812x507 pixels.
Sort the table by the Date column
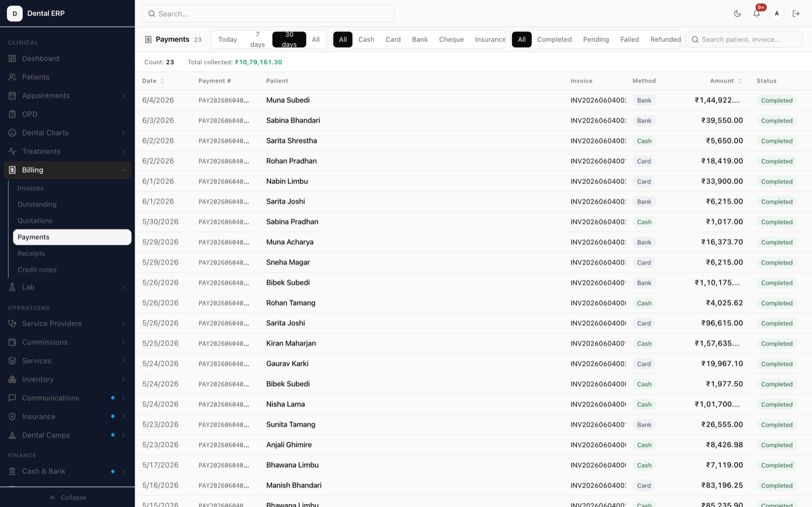153,81
